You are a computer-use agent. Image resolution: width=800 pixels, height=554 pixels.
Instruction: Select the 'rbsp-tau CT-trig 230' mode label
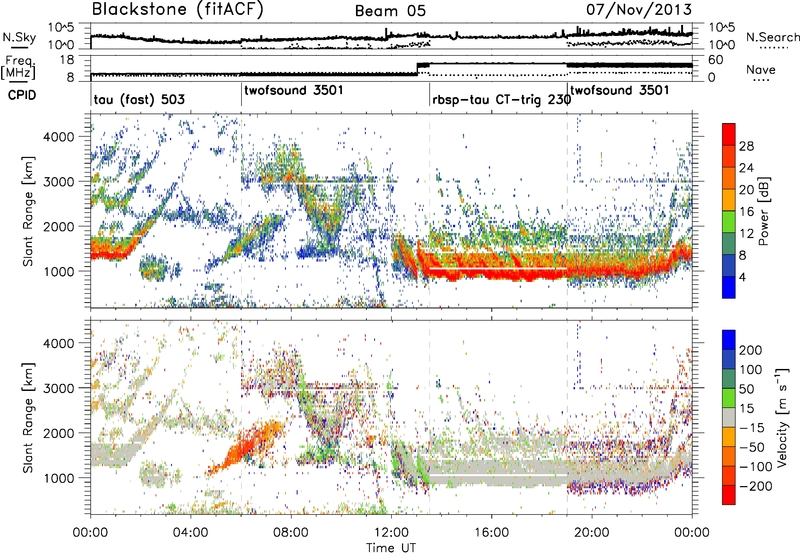(502, 100)
